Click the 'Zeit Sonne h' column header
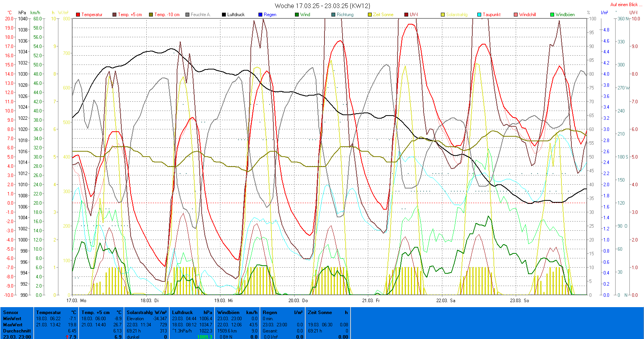The width and height of the screenshot is (644, 339). pos(328,313)
